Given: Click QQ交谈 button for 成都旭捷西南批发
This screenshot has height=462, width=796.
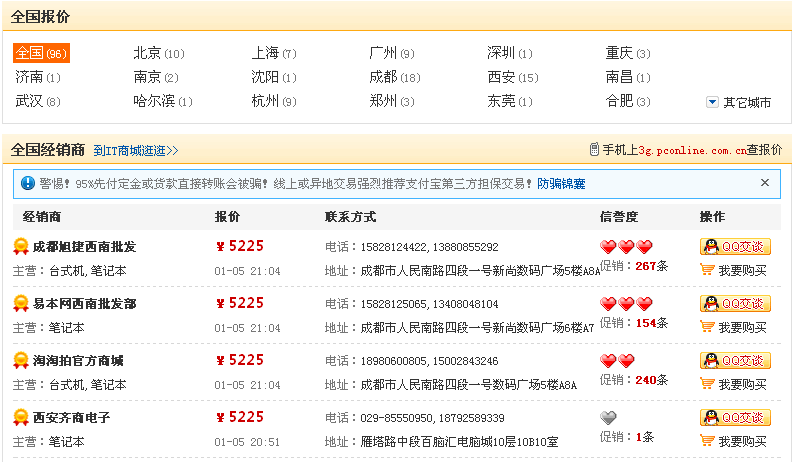Looking at the screenshot, I should [735, 247].
